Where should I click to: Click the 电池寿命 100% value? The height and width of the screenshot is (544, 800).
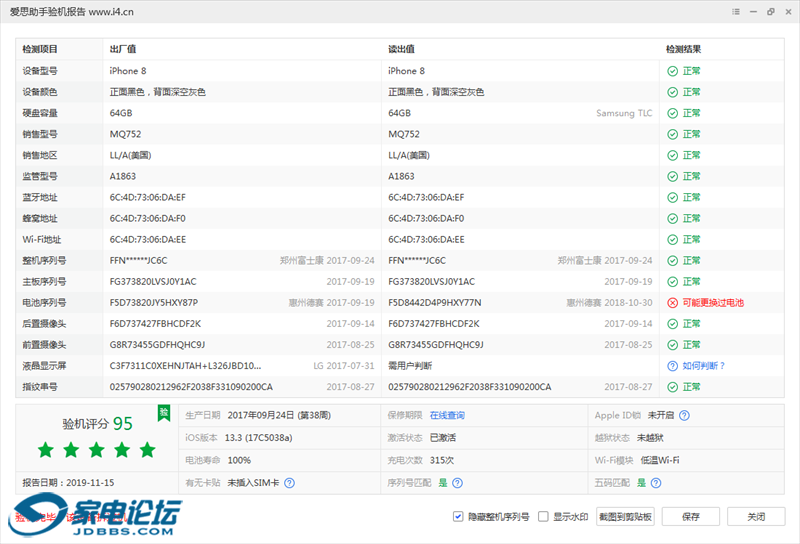pos(239,460)
